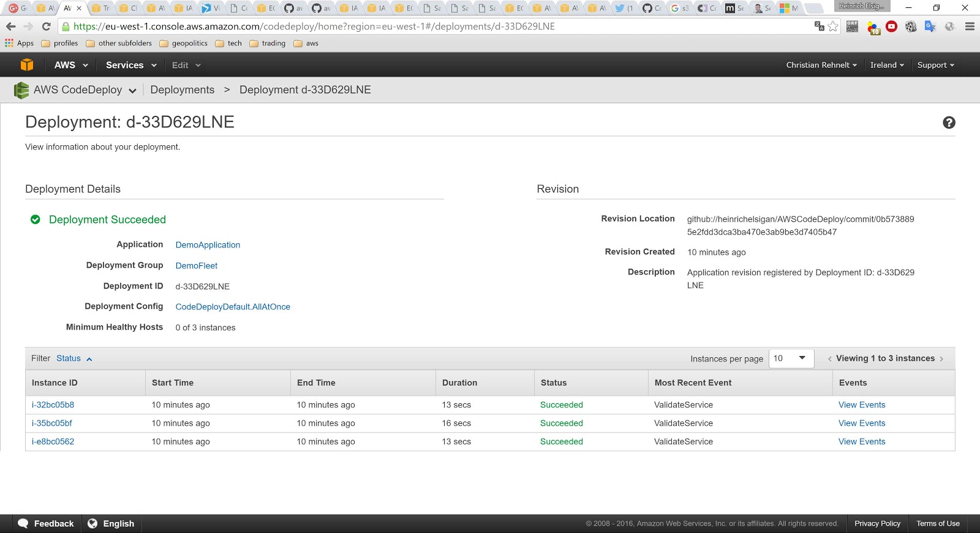Open the geopolitics bookmarks folder

184,43
